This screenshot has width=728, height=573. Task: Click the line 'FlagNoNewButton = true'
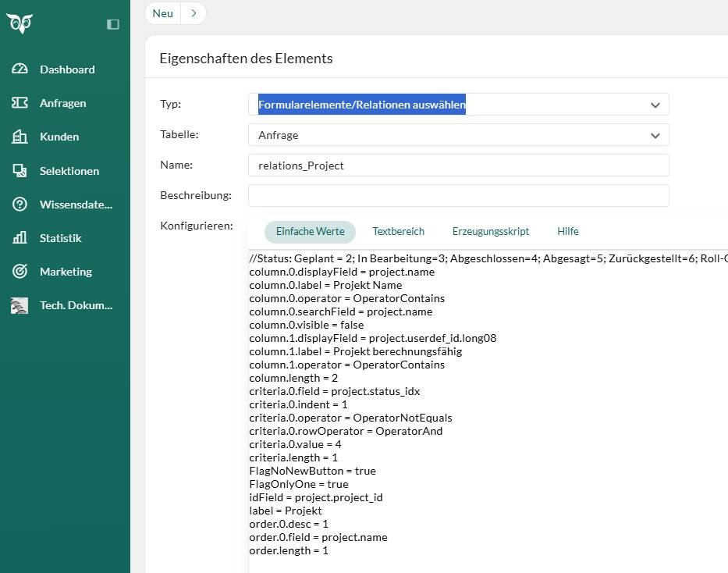click(312, 471)
